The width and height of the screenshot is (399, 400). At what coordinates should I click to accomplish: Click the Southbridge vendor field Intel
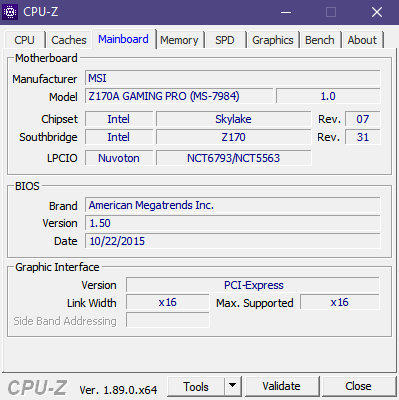click(x=119, y=137)
